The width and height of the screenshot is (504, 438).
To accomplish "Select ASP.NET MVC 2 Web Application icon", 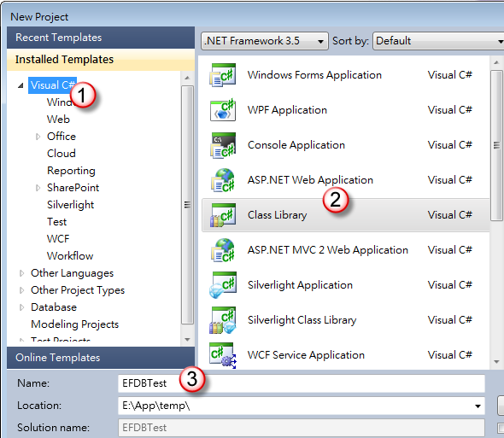I will [223, 250].
